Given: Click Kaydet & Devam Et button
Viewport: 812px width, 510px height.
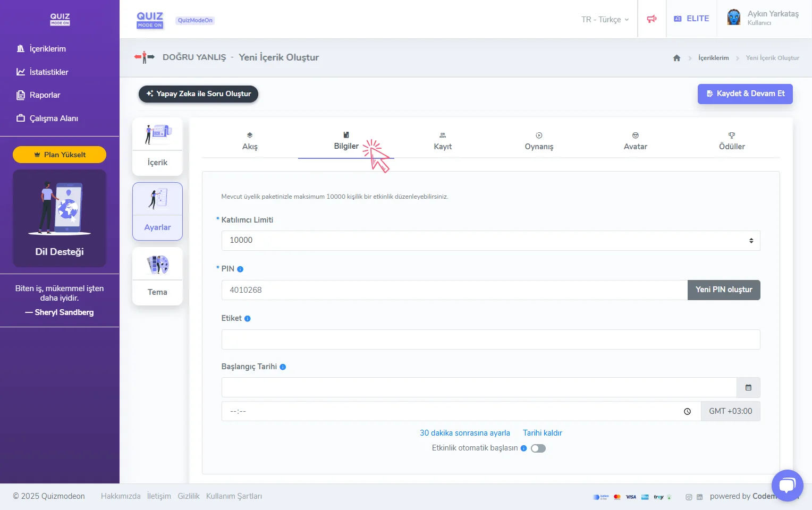Looking at the screenshot, I should coord(745,94).
